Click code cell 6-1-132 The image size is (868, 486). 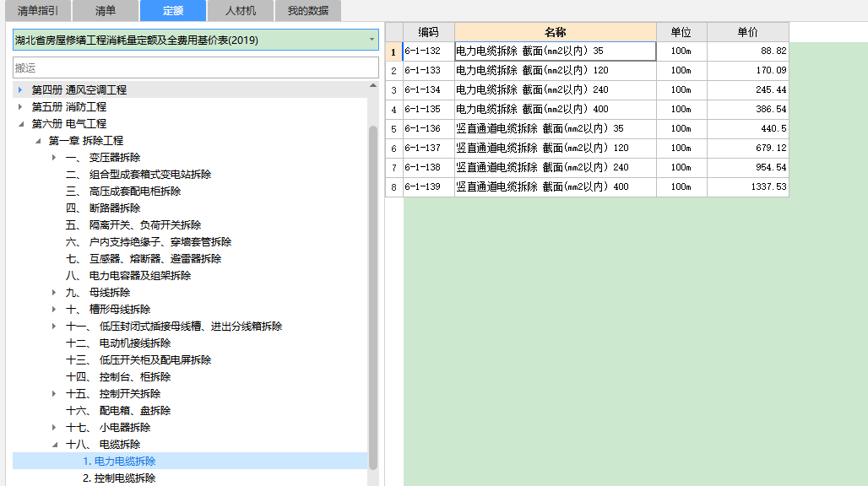pyautogui.click(x=428, y=51)
